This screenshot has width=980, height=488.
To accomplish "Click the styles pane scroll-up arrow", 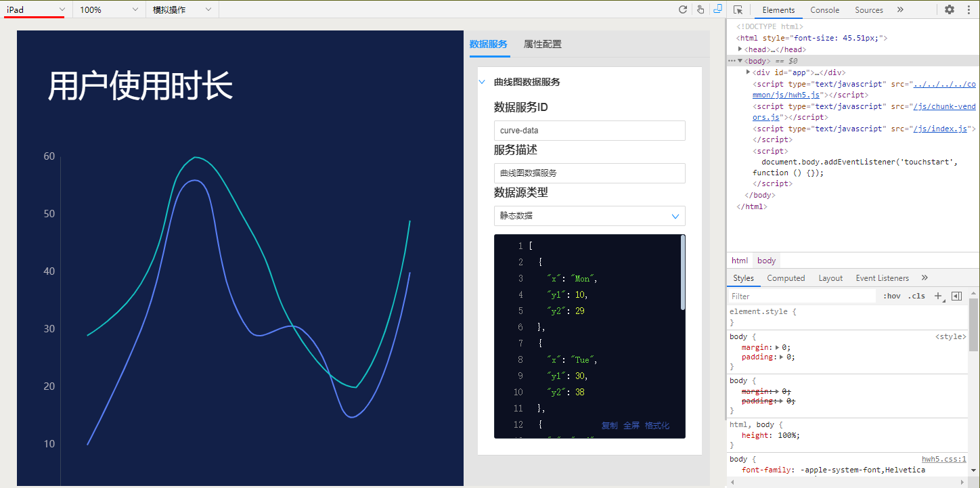I will (x=973, y=294).
